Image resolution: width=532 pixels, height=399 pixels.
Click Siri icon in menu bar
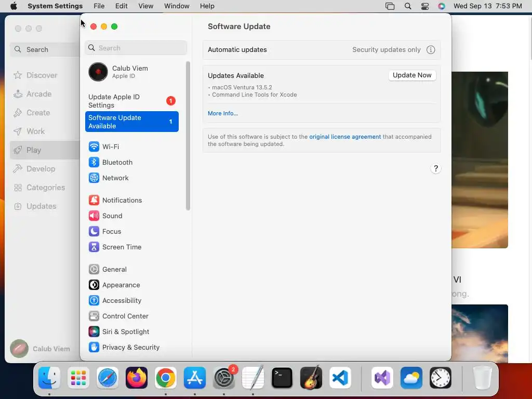pos(442,6)
